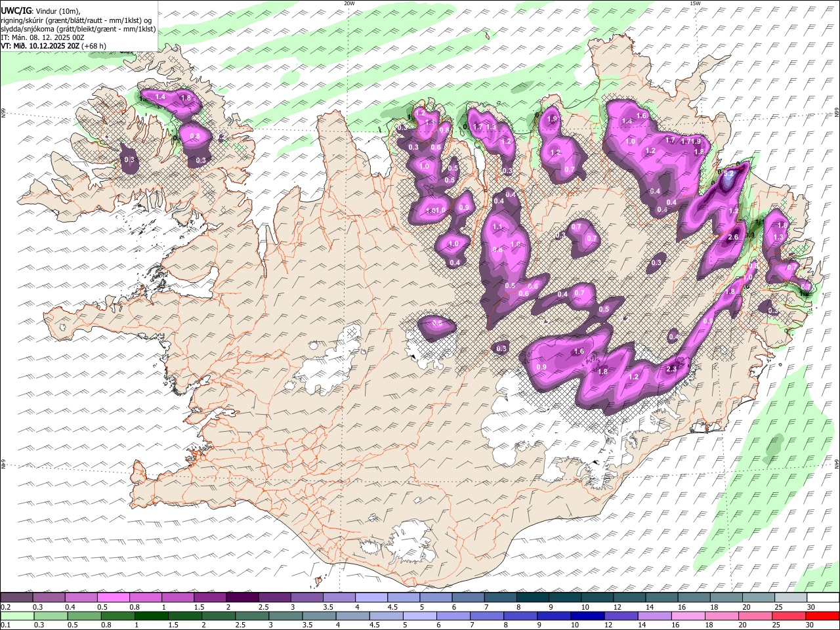Click the grey-blue 3.5 swatch in lower legend

tap(318, 616)
